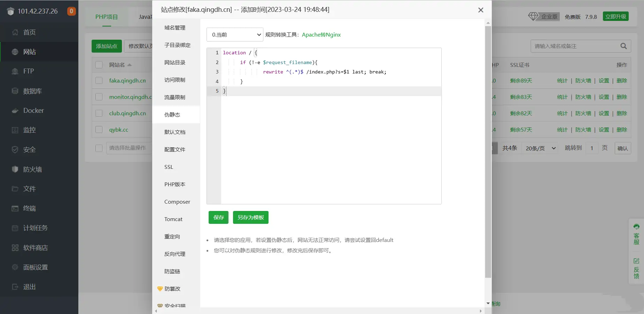
Task: Click the green 保存 button
Action: [x=218, y=217]
